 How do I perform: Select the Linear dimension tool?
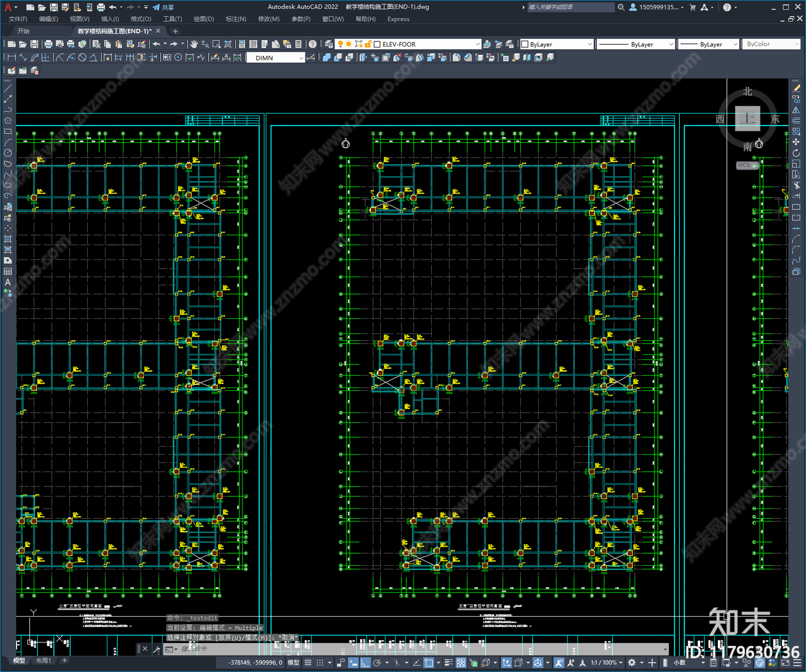click(12, 57)
